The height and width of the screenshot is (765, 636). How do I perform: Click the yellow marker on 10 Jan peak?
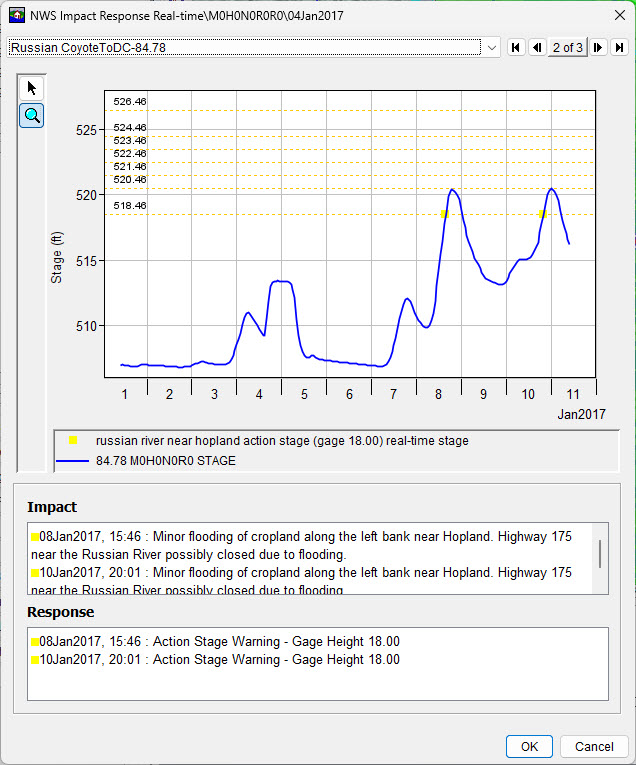(x=543, y=214)
